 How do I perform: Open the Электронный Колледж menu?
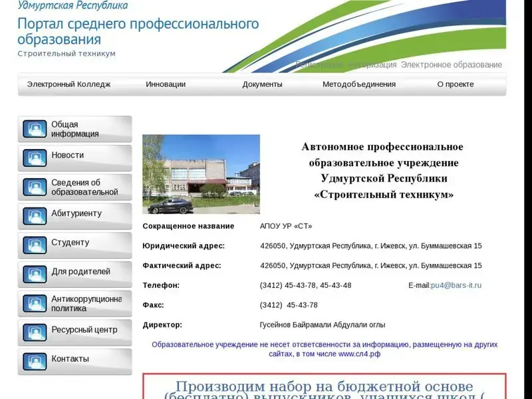coord(68,84)
